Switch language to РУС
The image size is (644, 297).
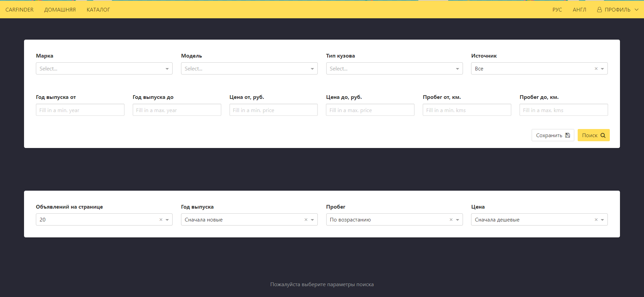point(557,10)
